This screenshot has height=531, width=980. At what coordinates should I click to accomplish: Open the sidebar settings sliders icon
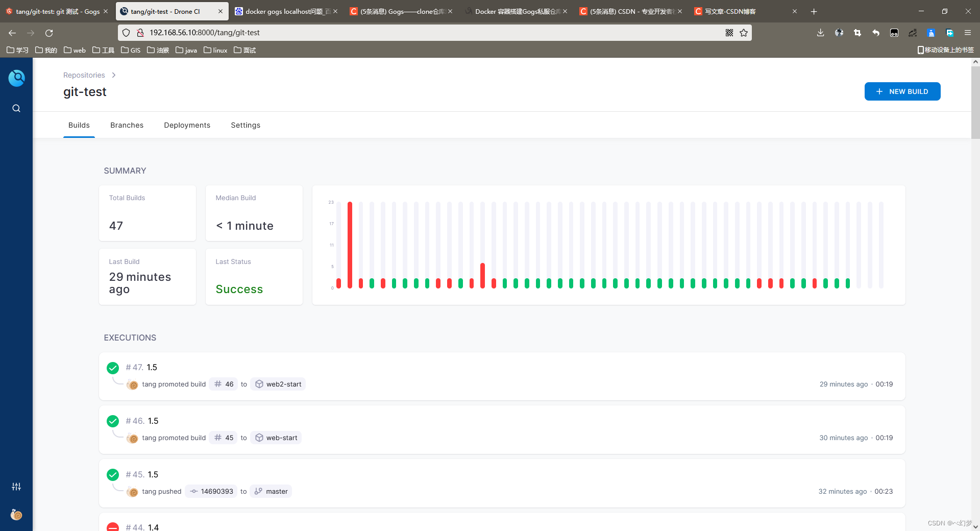point(16,487)
